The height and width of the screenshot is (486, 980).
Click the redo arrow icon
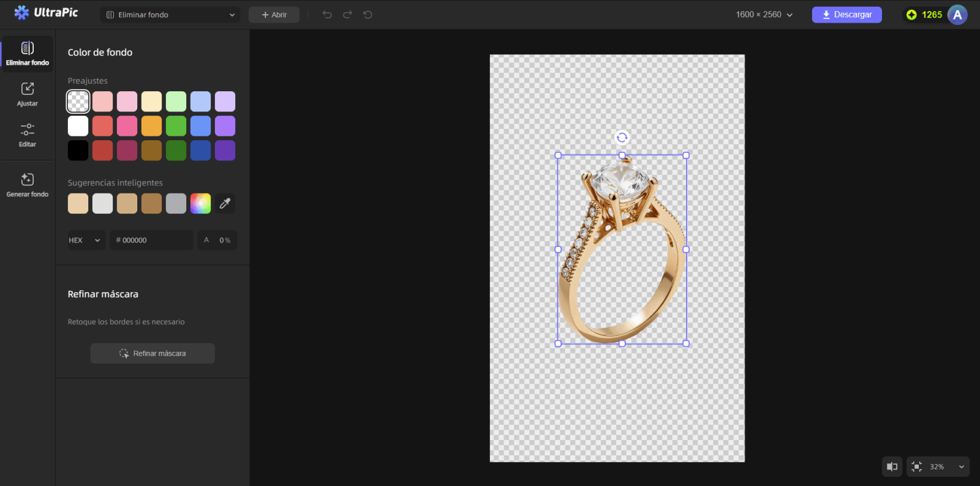click(x=347, y=15)
